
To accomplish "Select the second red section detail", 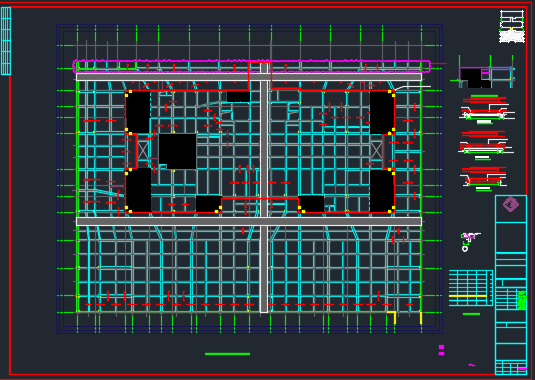I will tap(485, 145).
